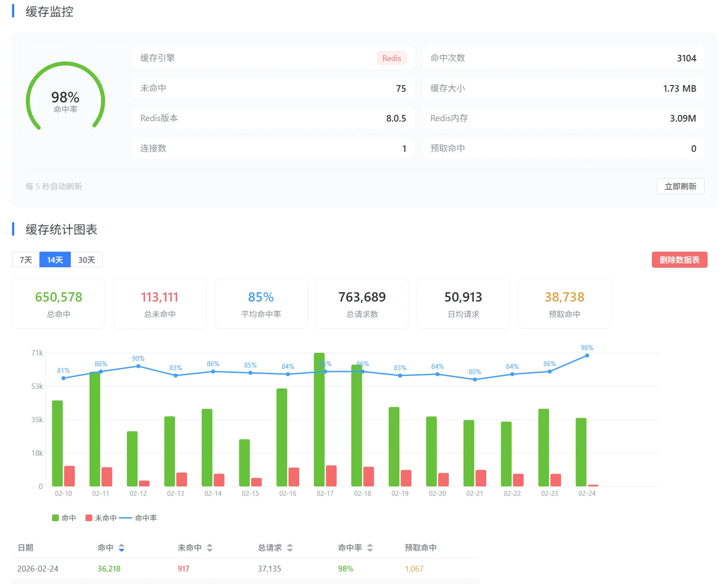Click the green bar for 02-24
728x584 pixels.
[581, 452]
